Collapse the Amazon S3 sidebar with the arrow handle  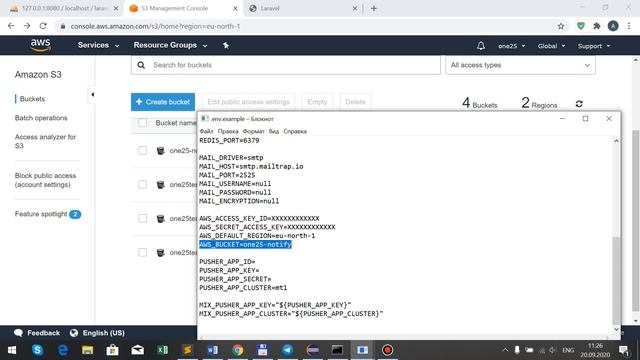pos(92,95)
